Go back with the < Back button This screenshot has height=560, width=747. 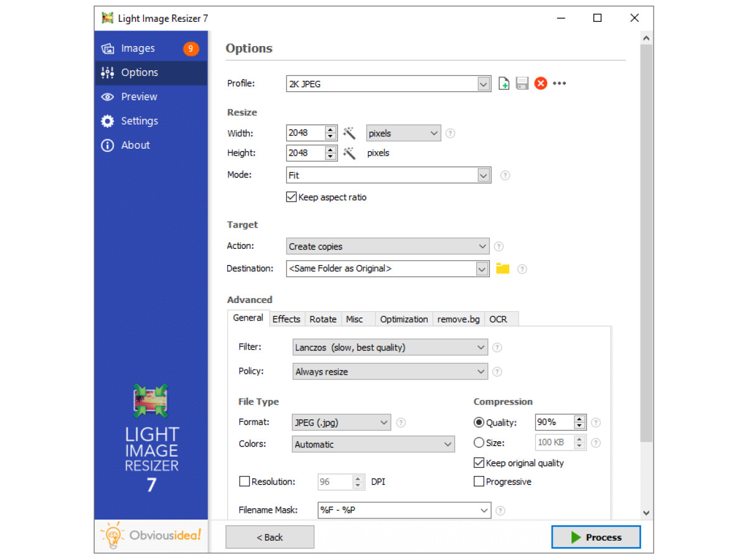(270, 538)
